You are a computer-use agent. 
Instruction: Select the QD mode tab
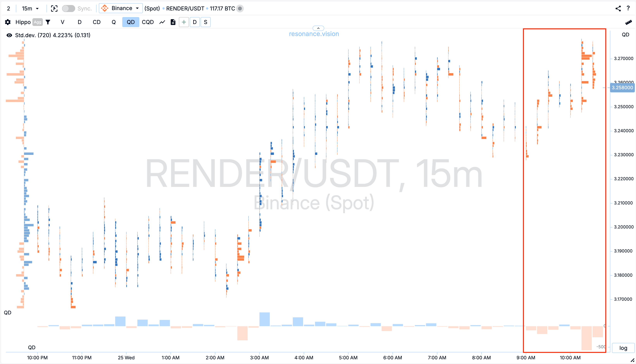131,22
